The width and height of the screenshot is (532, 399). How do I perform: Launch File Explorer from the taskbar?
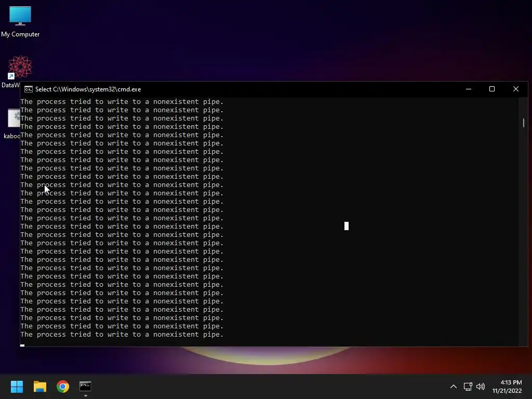click(x=39, y=387)
